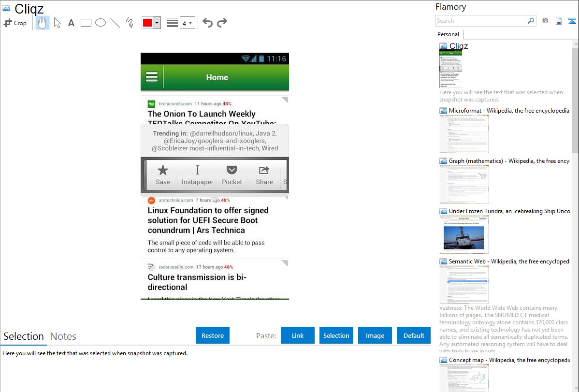Choose the rectangle shape tool
Viewport: 579px width, 392px height.
86,23
